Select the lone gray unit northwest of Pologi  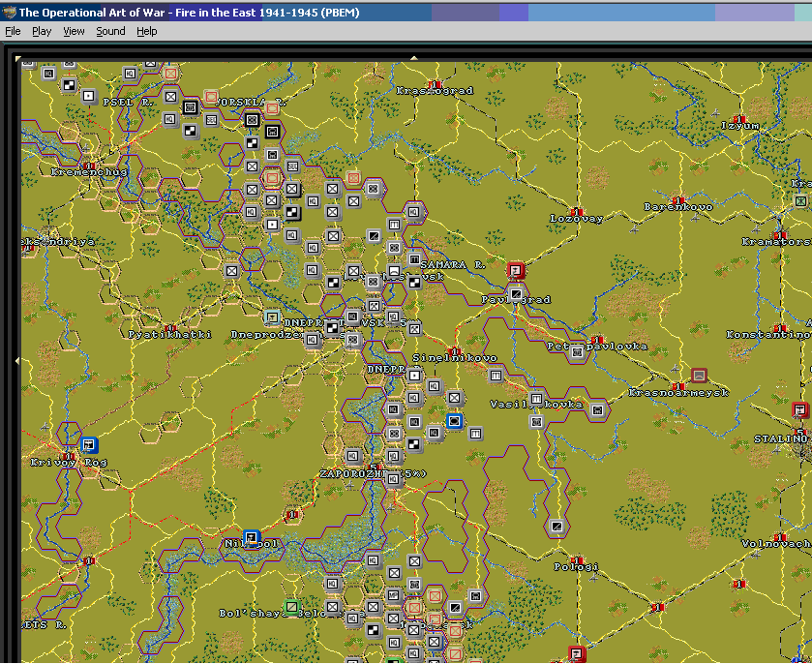pos(556,527)
